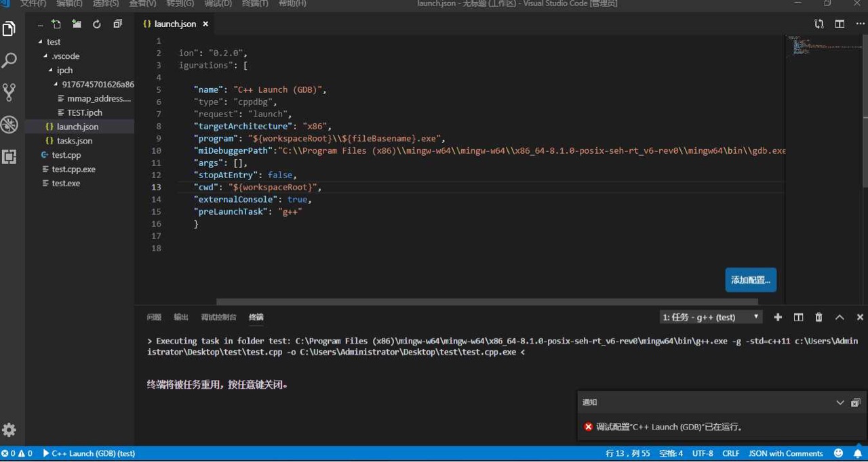
Task: Switch to the 问题 panel tab
Action: tap(154, 317)
